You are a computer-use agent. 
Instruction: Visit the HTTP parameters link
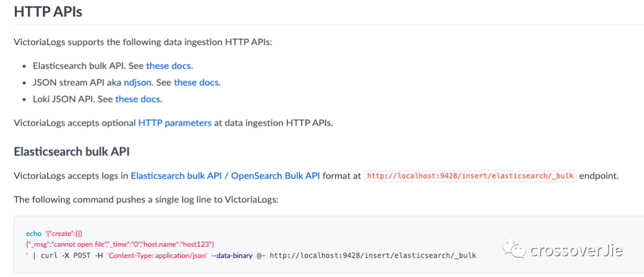click(175, 123)
